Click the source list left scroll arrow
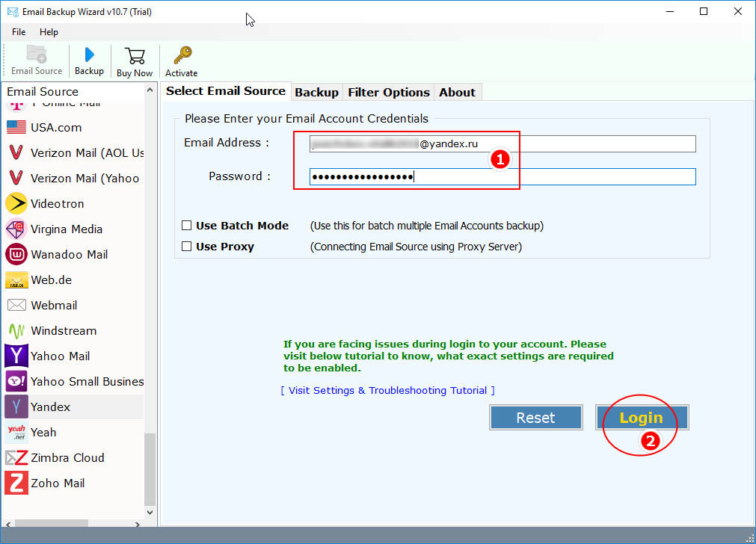The image size is (756, 544). 8,525
